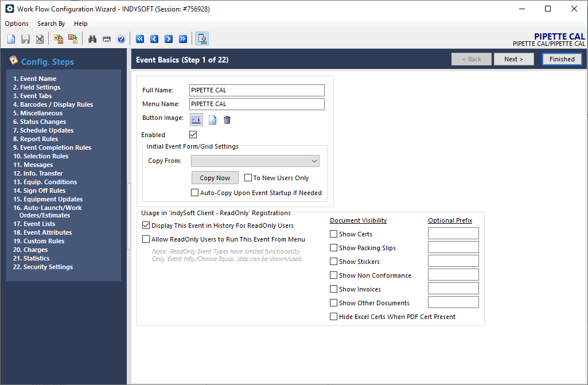Viewport: 588px width, 385px height.
Task: Click the new document toolbar icon
Action: coord(11,39)
